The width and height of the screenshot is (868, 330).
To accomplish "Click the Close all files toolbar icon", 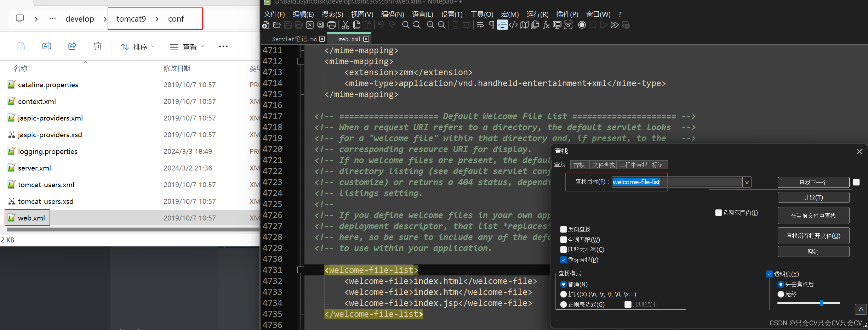I will [x=321, y=25].
